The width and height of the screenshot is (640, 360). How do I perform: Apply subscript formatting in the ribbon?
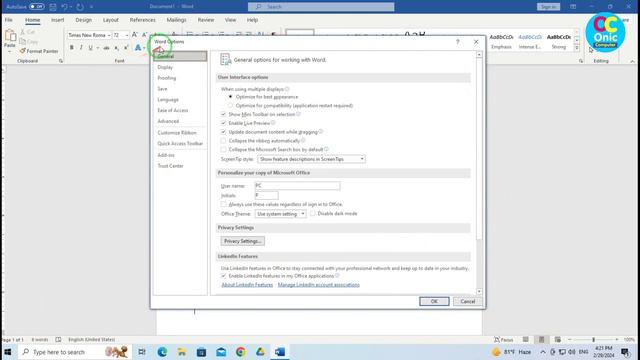[116, 48]
